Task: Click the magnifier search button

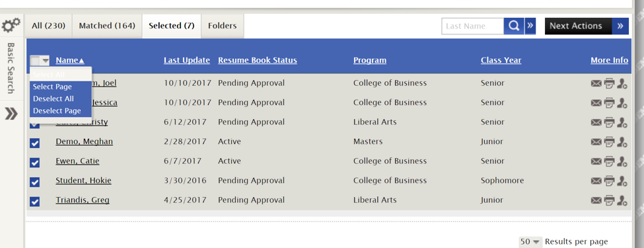Action: 514,26
